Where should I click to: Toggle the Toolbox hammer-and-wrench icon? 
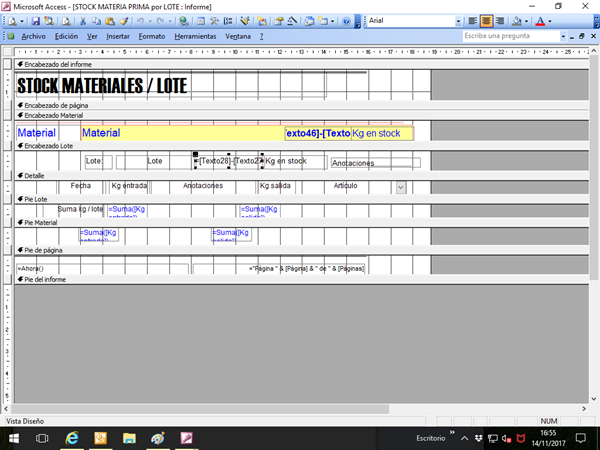tap(214, 21)
